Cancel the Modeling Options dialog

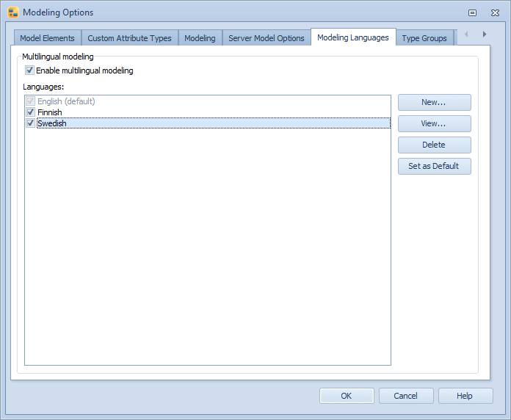[x=406, y=396]
